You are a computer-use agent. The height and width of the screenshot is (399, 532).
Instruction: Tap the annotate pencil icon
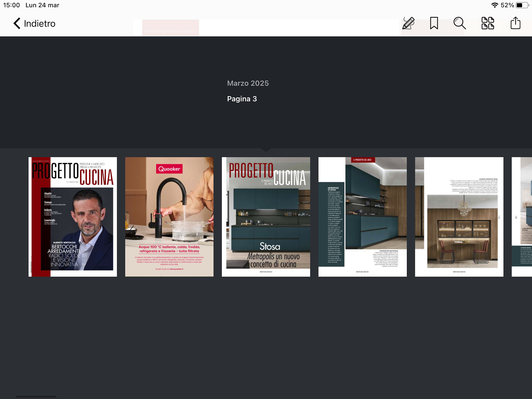pos(408,23)
